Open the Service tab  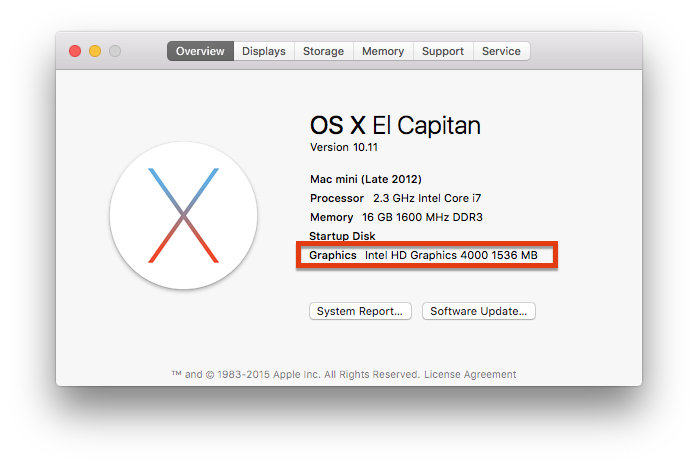point(501,51)
